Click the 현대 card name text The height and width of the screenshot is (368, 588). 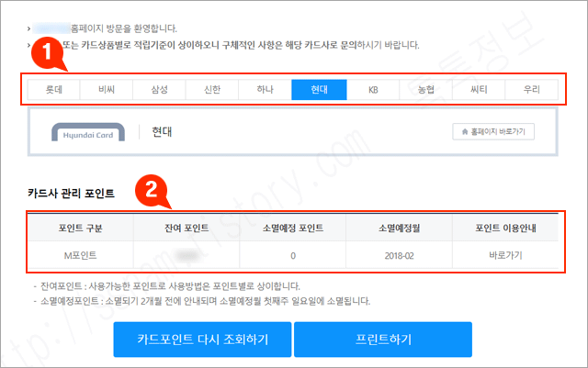click(162, 132)
